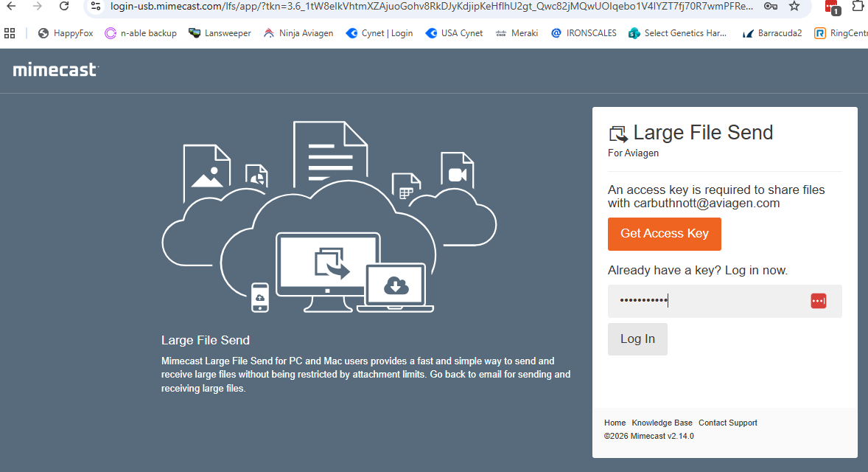The height and width of the screenshot is (472, 868).
Task: Open the Select Genetics Har... bookmark
Action: [x=678, y=33]
